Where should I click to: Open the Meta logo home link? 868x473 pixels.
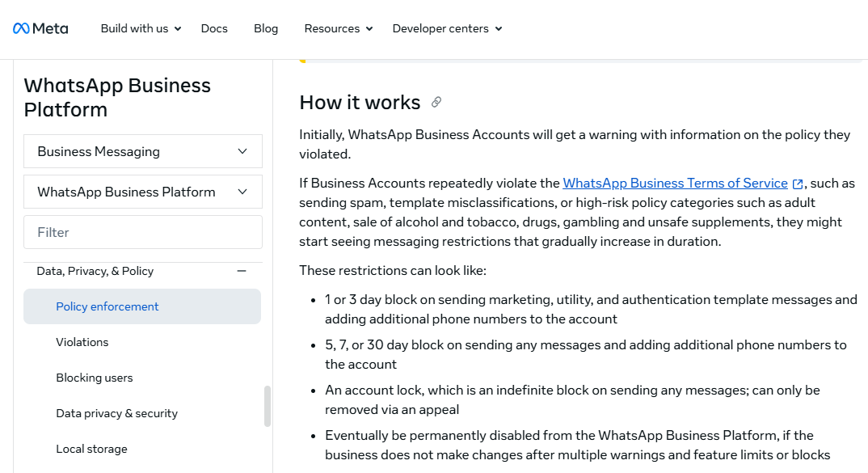[x=40, y=28]
